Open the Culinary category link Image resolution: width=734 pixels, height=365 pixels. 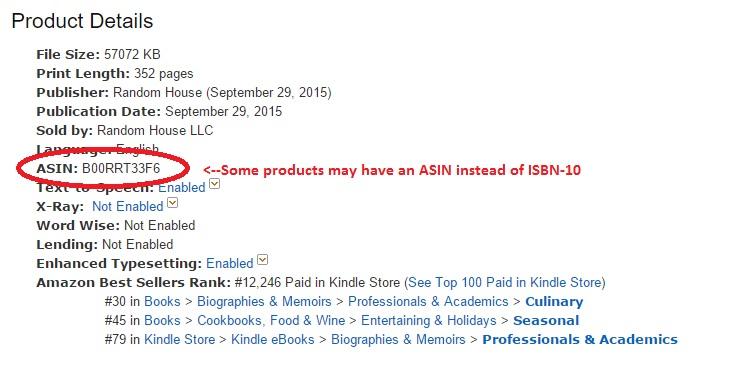coord(554,302)
